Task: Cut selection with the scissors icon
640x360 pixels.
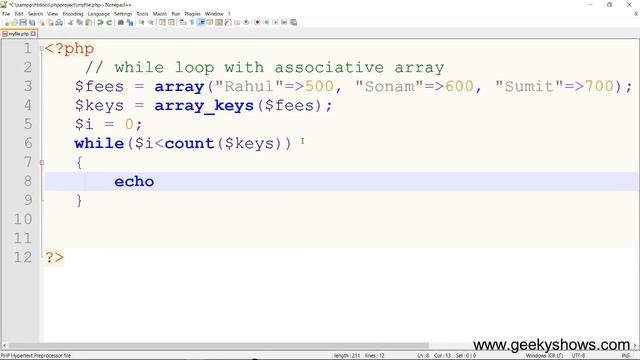Action: pyautogui.click(x=70, y=22)
